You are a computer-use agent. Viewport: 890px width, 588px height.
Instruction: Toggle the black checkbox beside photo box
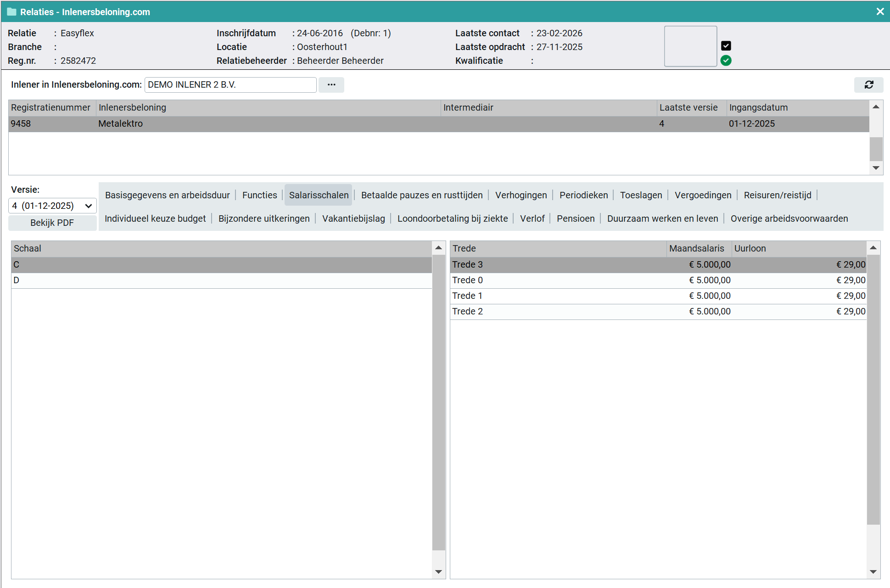click(x=726, y=46)
